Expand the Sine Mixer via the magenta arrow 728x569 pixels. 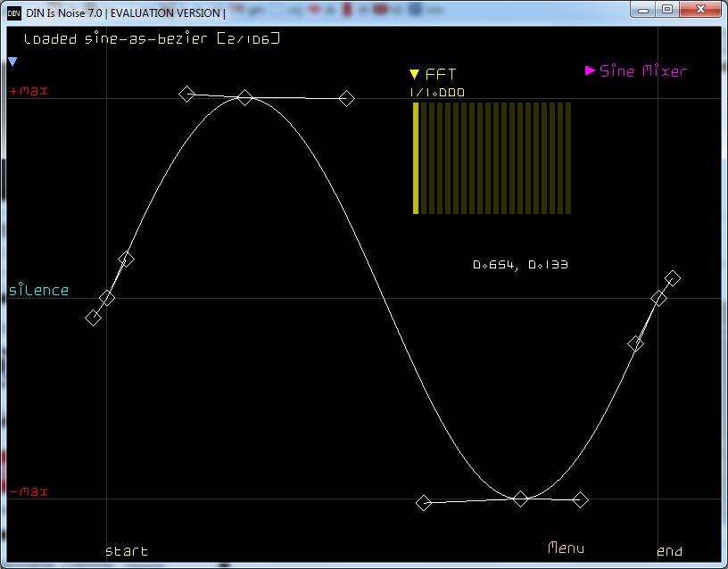point(590,70)
